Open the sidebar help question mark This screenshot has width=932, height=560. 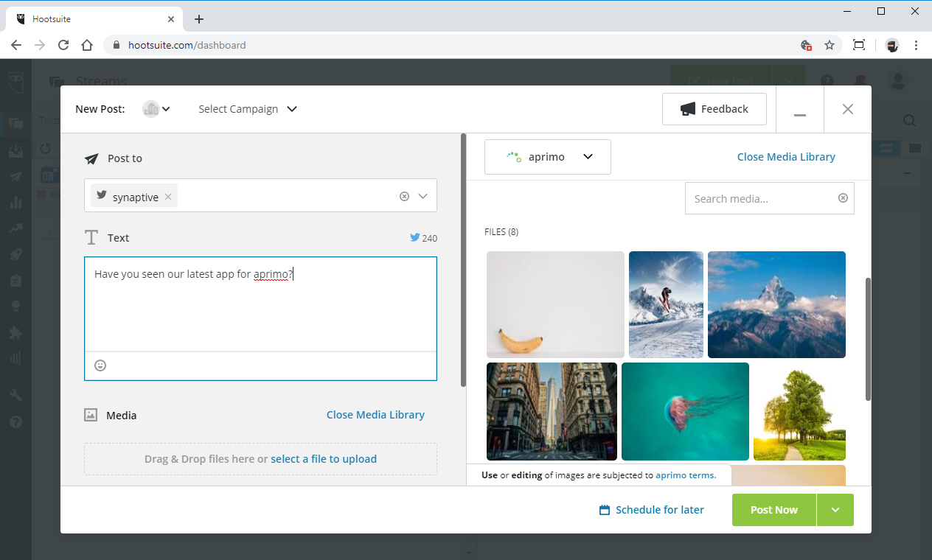[15, 422]
